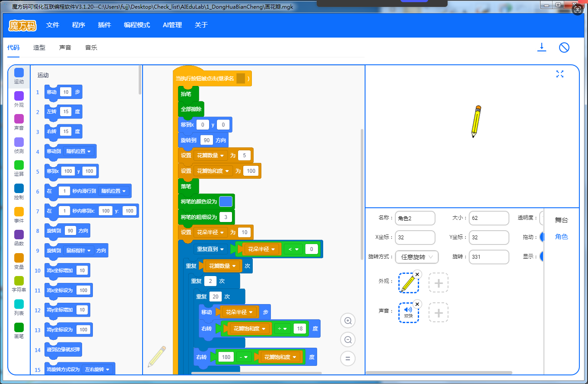Select the 列表 list category

19,308
